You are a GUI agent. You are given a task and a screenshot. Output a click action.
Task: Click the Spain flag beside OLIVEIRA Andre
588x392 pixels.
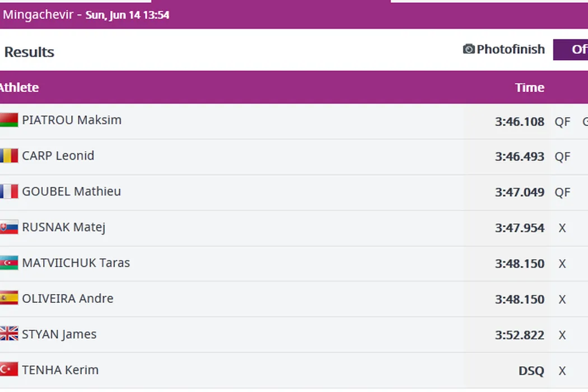pos(8,298)
